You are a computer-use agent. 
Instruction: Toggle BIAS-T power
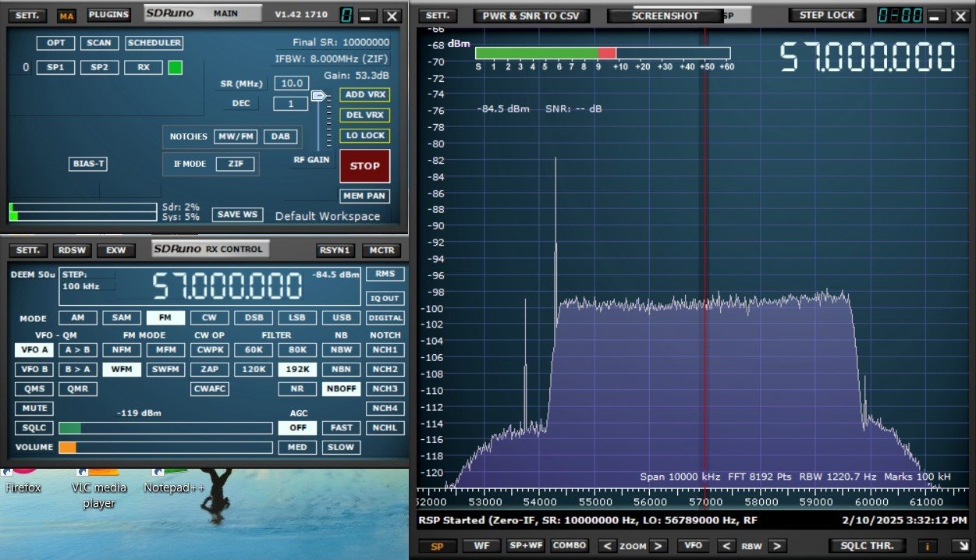[x=87, y=164]
